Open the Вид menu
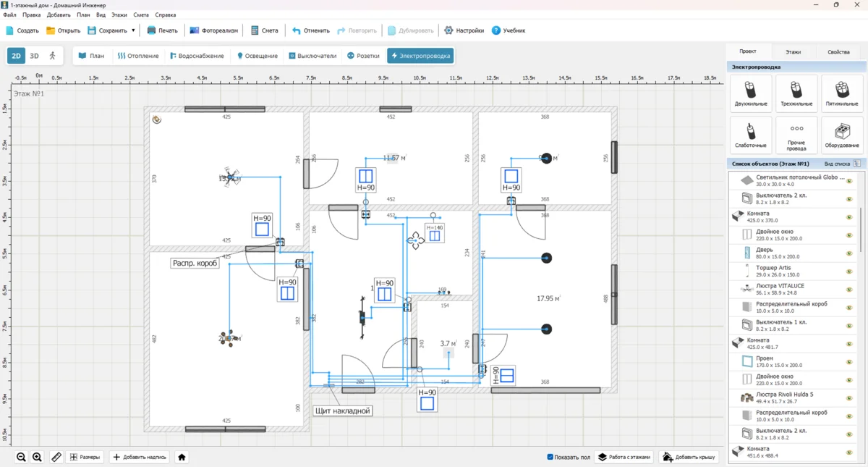Image resolution: width=868 pixels, height=467 pixels. [x=101, y=14]
